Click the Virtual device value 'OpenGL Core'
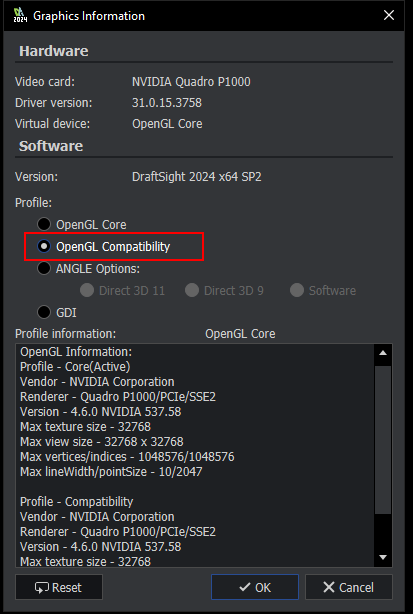The image size is (413, 614). coord(167,124)
